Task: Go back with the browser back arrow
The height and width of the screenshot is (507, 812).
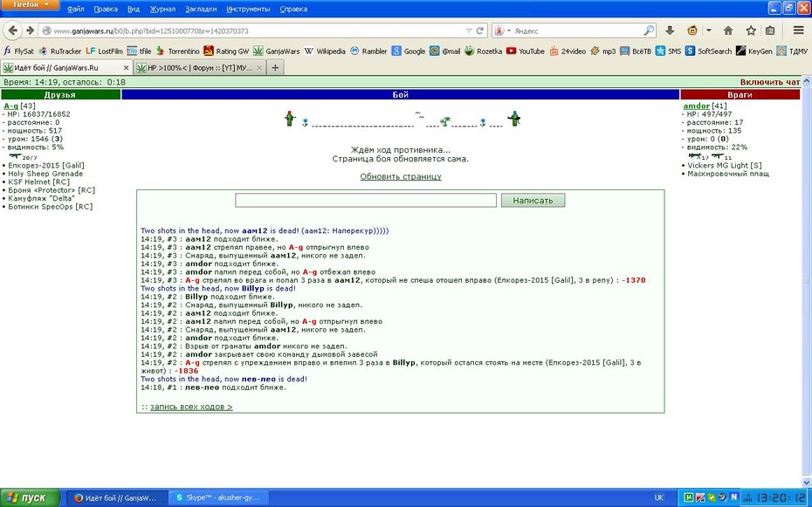Action: tap(13, 31)
